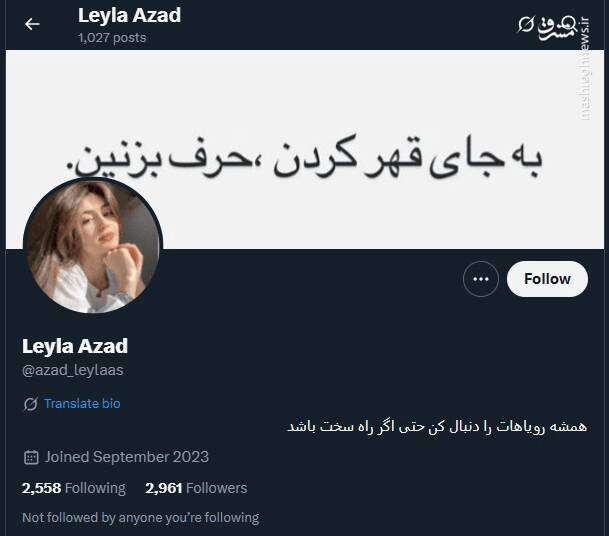Click the meshreghnews.ir vertical watermark text
This screenshot has width=609, height=536.
click(584, 69)
